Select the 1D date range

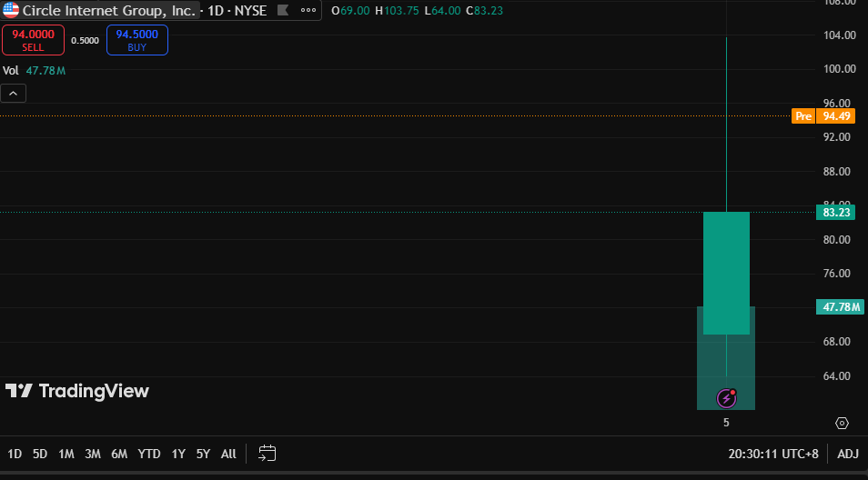click(x=15, y=454)
